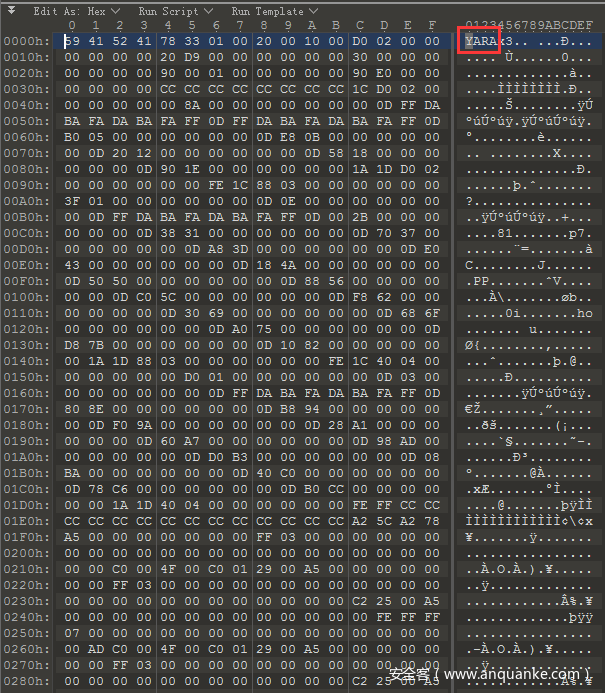Click byte C2 in row 0230h
The height and width of the screenshot is (693, 605).
pos(360,602)
